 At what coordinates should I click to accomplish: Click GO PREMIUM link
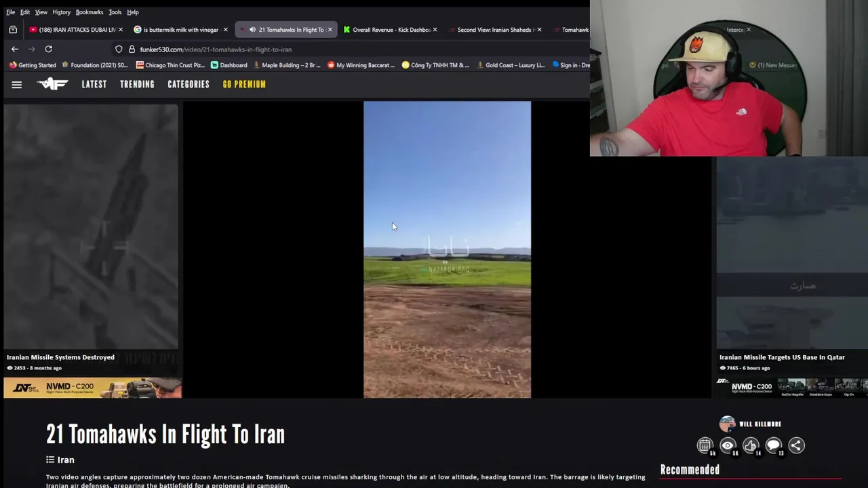coord(244,85)
